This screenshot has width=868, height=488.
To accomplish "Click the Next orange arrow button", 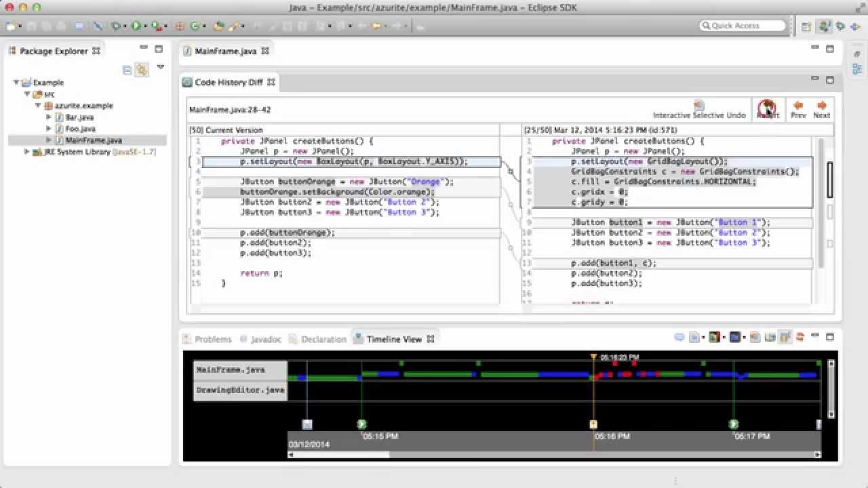I will 821,110.
